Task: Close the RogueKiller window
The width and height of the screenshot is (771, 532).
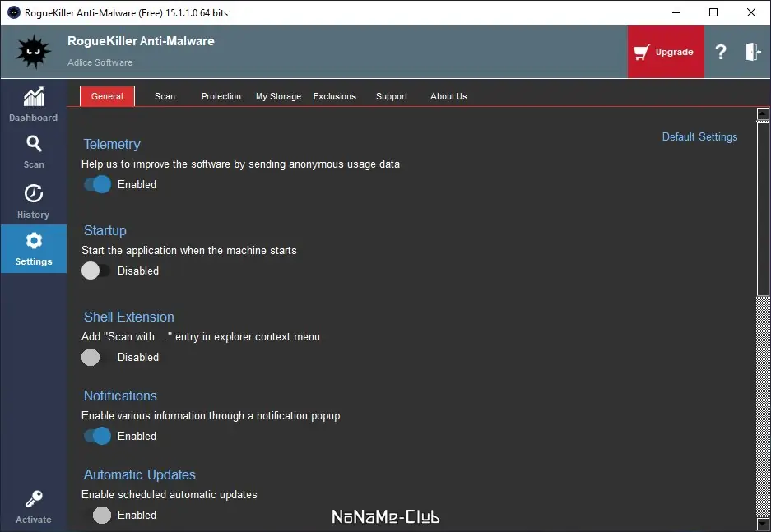Action: (x=751, y=12)
